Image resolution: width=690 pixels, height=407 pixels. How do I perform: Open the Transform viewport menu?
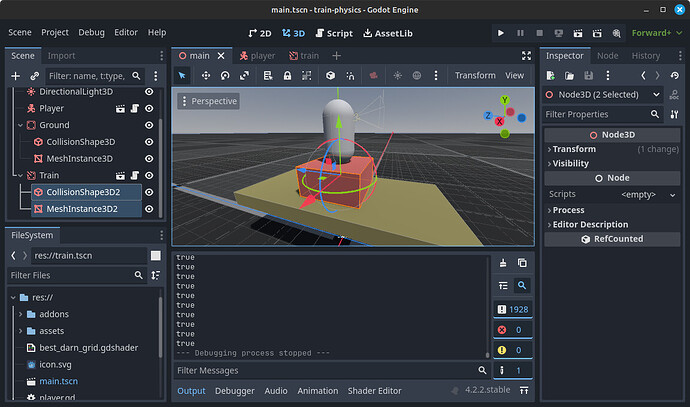(475, 75)
